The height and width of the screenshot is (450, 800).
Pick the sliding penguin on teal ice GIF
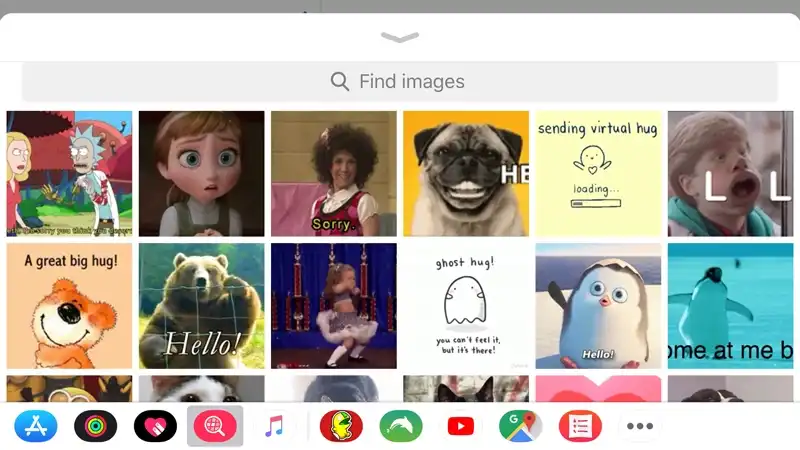point(731,306)
